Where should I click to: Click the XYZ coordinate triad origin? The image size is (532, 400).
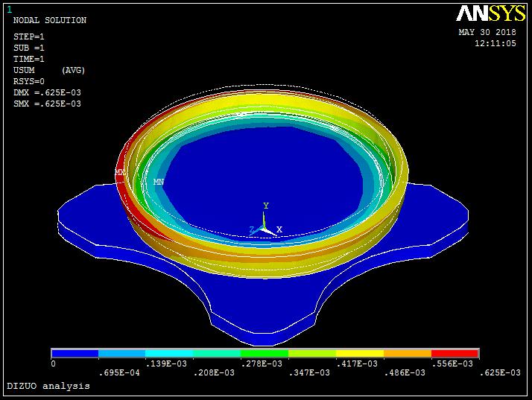tap(264, 229)
